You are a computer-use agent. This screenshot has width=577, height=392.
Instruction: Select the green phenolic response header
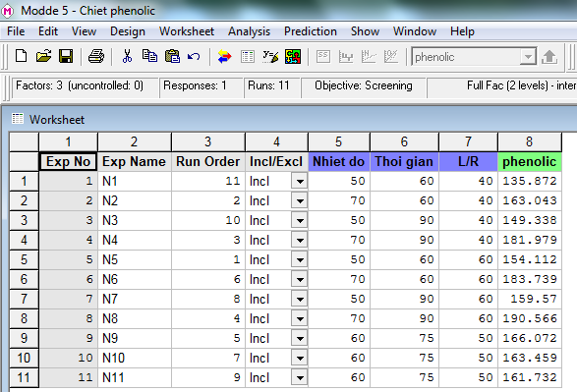click(x=530, y=162)
